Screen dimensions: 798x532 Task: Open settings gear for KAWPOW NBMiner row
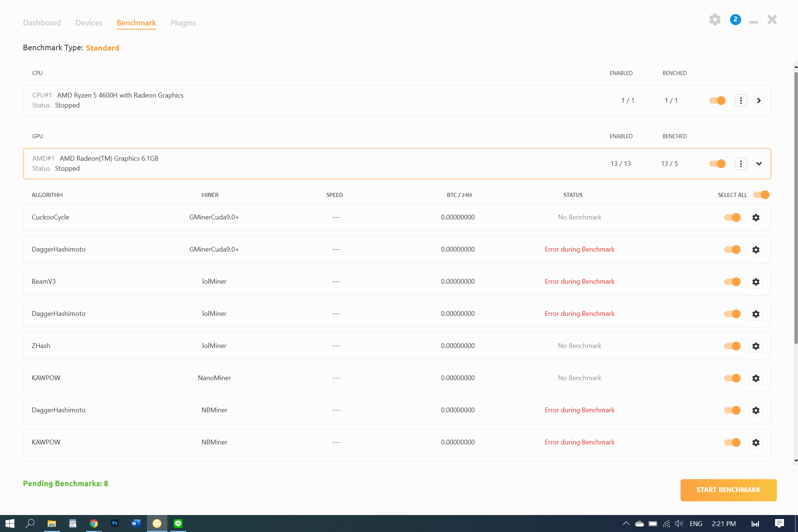pos(756,443)
